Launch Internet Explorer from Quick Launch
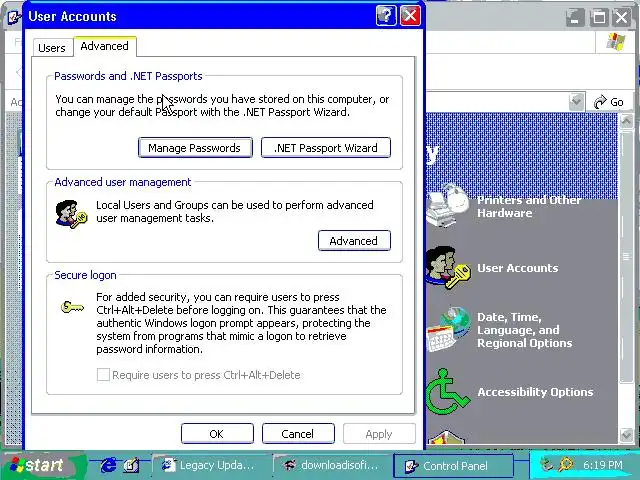This screenshot has width=640, height=480. pos(108,465)
